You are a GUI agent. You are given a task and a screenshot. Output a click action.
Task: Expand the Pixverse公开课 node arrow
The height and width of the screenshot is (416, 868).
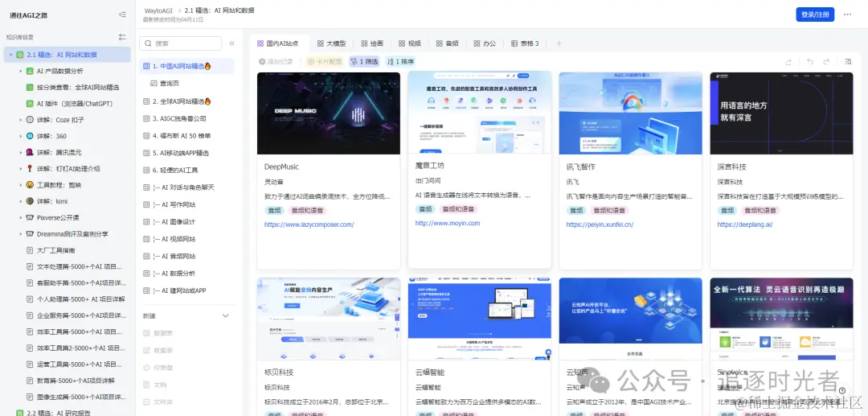coord(20,218)
